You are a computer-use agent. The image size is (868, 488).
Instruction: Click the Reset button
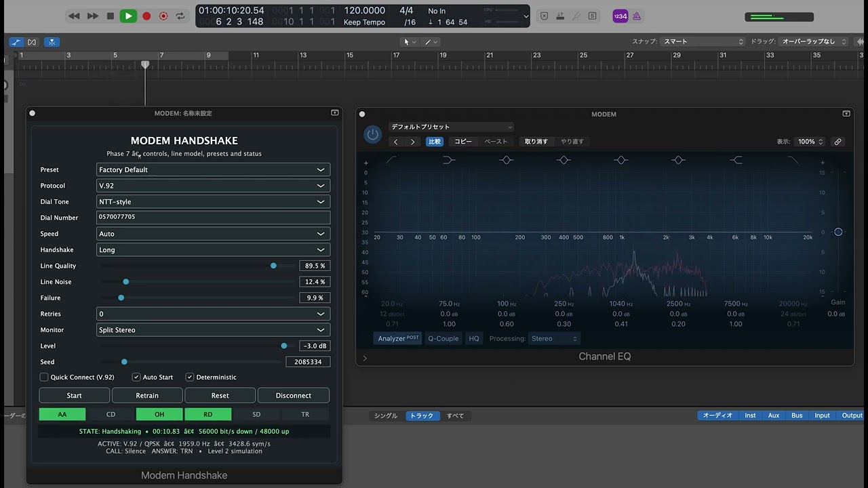pyautogui.click(x=220, y=395)
